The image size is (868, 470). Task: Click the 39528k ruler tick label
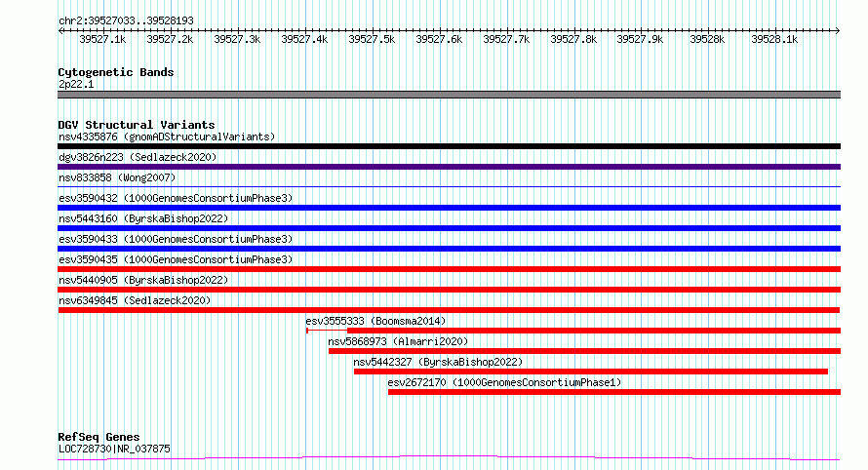click(707, 39)
